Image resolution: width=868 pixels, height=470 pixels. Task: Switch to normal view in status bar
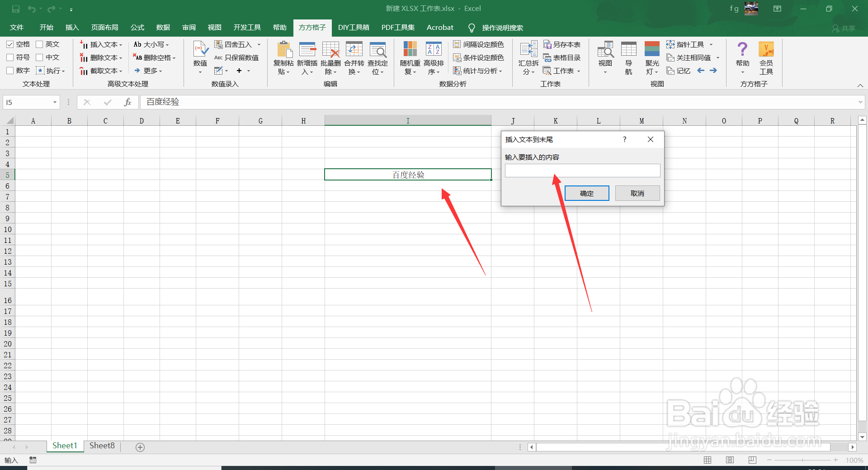(708, 460)
